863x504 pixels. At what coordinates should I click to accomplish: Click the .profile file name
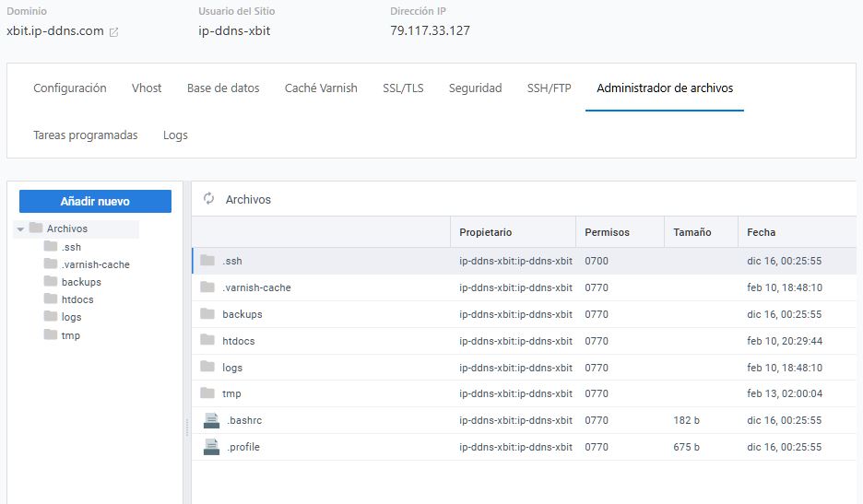243,447
